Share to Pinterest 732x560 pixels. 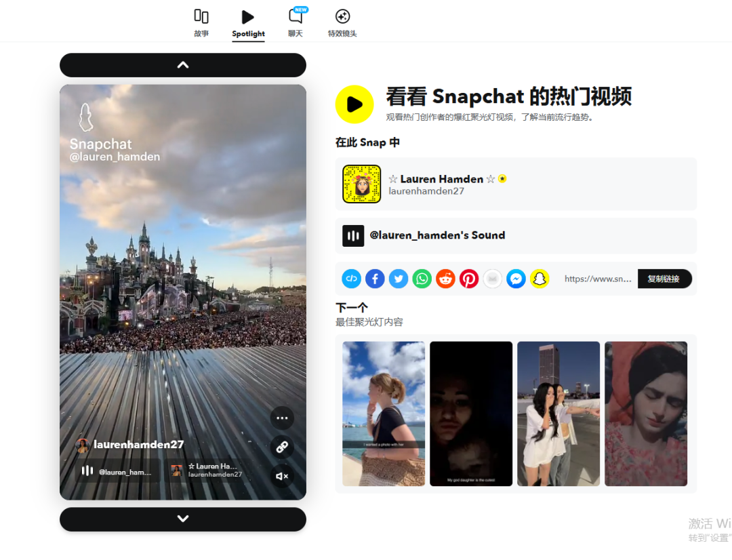pyautogui.click(x=469, y=279)
